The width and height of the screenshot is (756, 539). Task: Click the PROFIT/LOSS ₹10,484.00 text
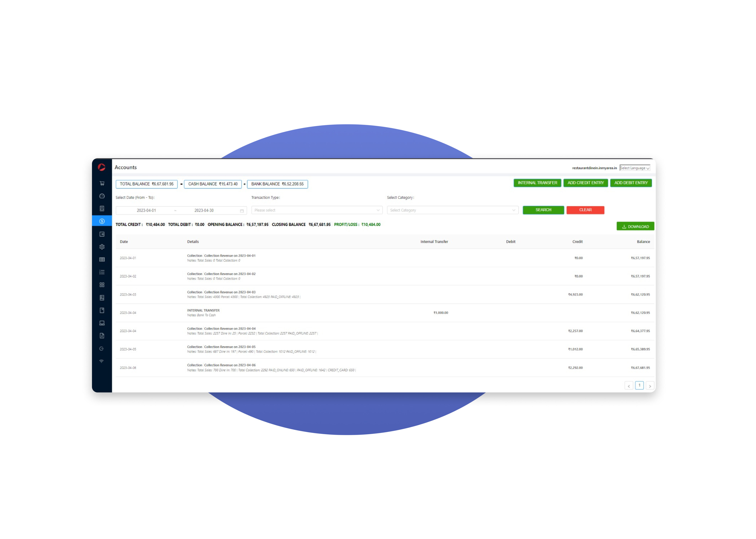(x=357, y=224)
